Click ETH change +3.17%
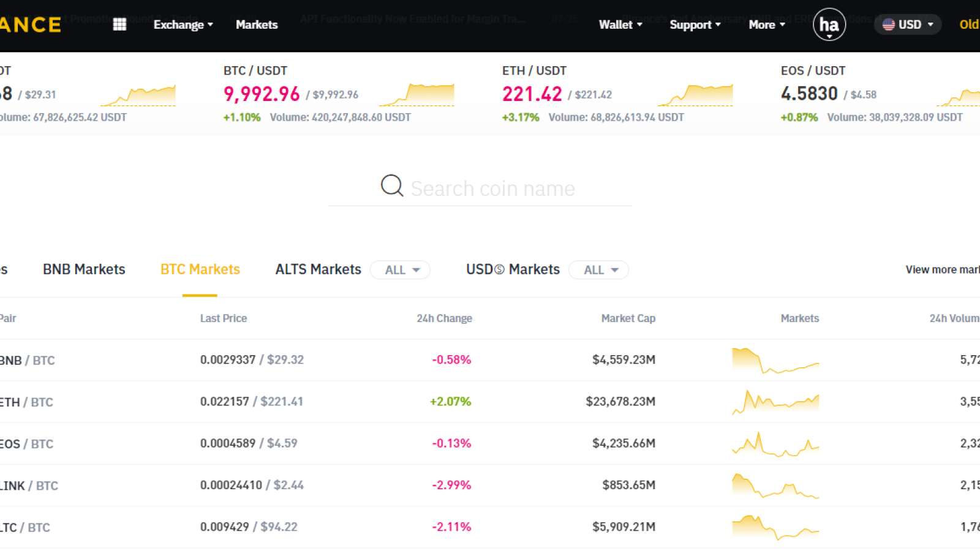This screenshot has width=980, height=551. pos(521,118)
